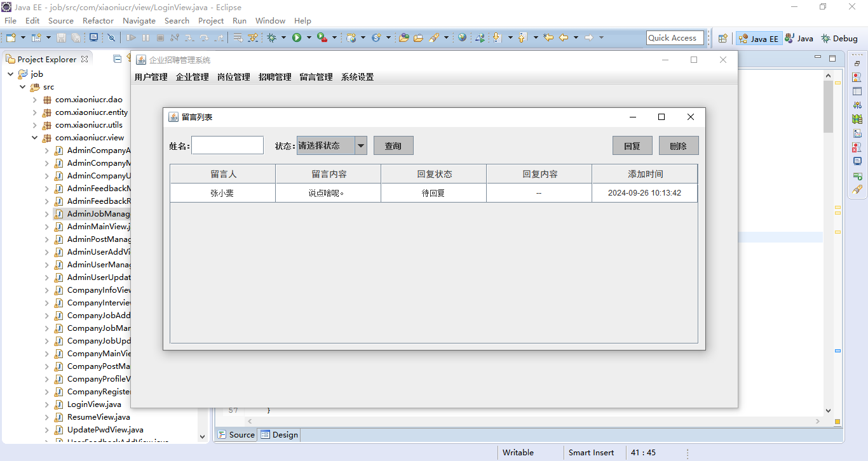Click the Quick Access search field
Image resolution: width=868 pixels, height=461 pixels.
point(675,38)
